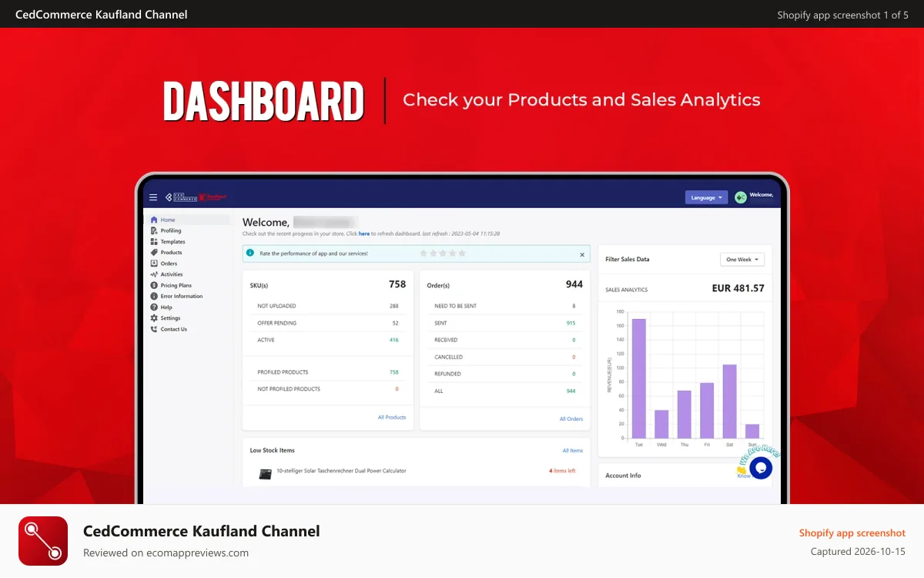Click '10-stelliger Solar Taschenrechner Dual Power Calculator'

(x=341, y=470)
